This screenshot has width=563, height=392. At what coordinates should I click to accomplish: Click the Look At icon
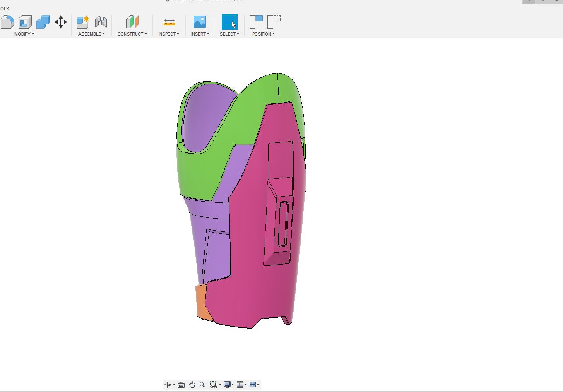[181, 385]
